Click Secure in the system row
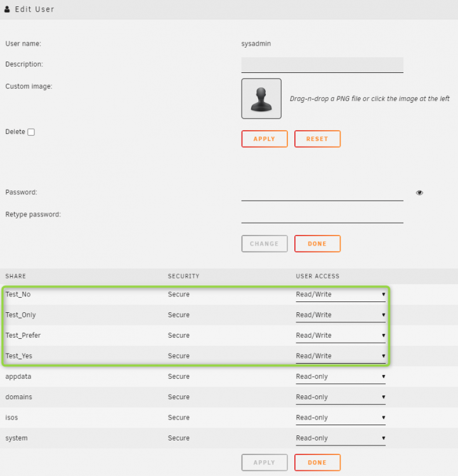Image resolution: width=458 pixels, height=476 pixels. [x=179, y=439]
